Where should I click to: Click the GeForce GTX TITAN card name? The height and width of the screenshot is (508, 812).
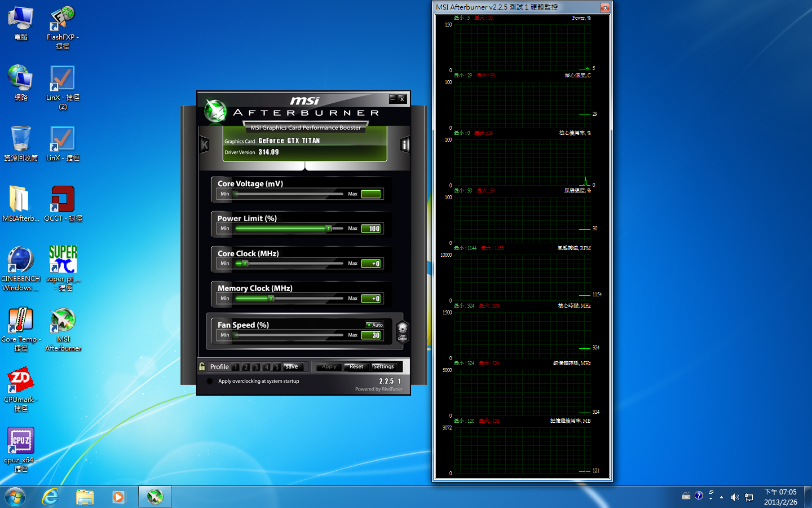[289, 141]
